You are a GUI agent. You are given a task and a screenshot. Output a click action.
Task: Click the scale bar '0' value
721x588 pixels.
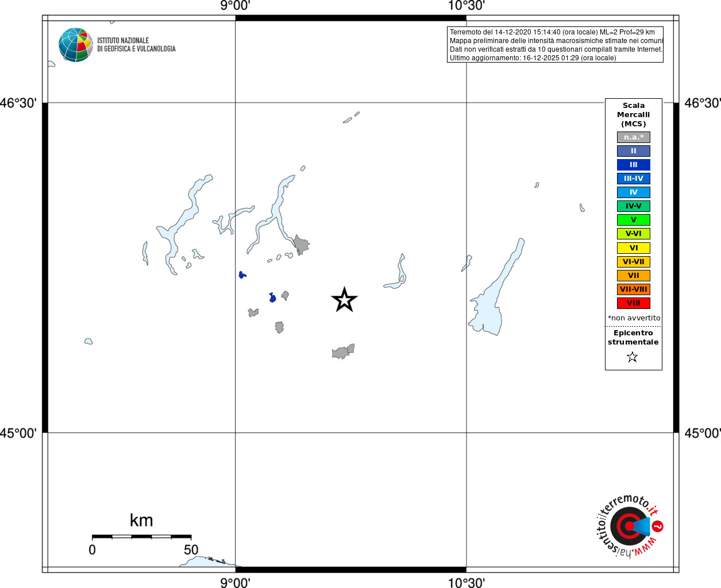click(92, 550)
